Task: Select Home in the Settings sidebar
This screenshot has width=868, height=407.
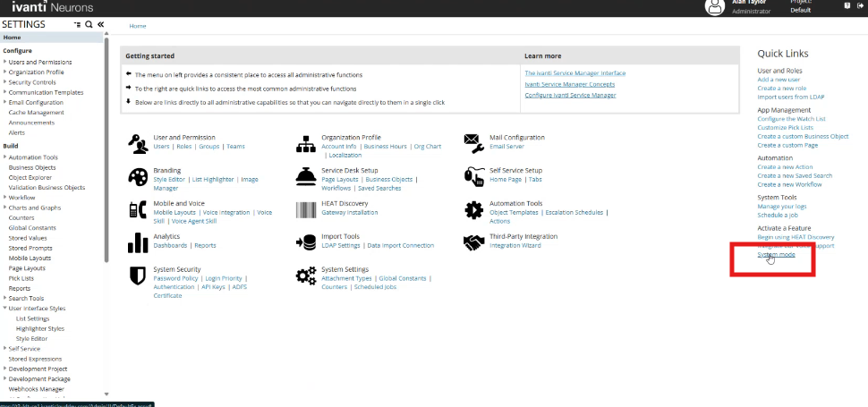Action: point(13,38)
